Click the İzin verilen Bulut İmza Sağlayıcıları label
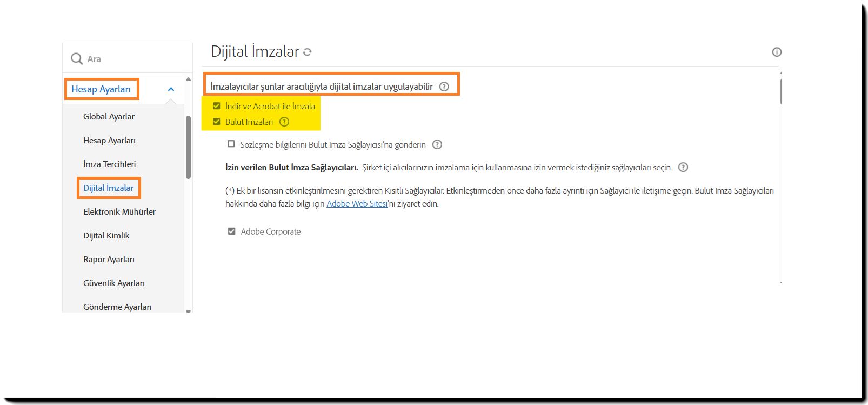Screen dimensions: 868x405 [x=292, y=168]
